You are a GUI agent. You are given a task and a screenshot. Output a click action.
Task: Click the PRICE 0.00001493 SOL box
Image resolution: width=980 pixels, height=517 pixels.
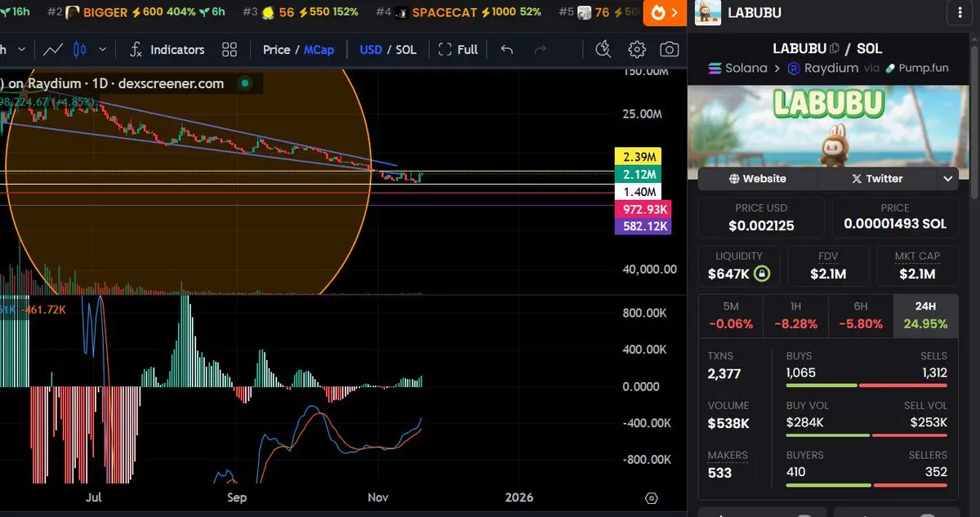895,217
